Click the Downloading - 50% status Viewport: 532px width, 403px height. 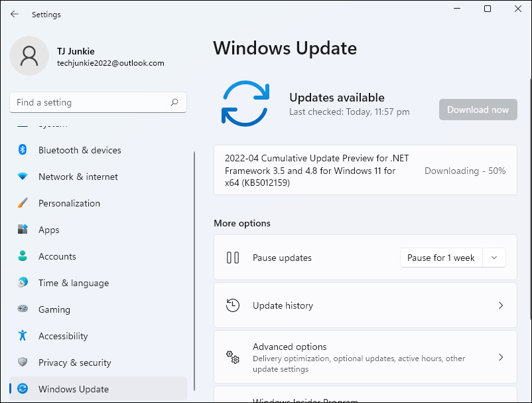click(465, 171)
